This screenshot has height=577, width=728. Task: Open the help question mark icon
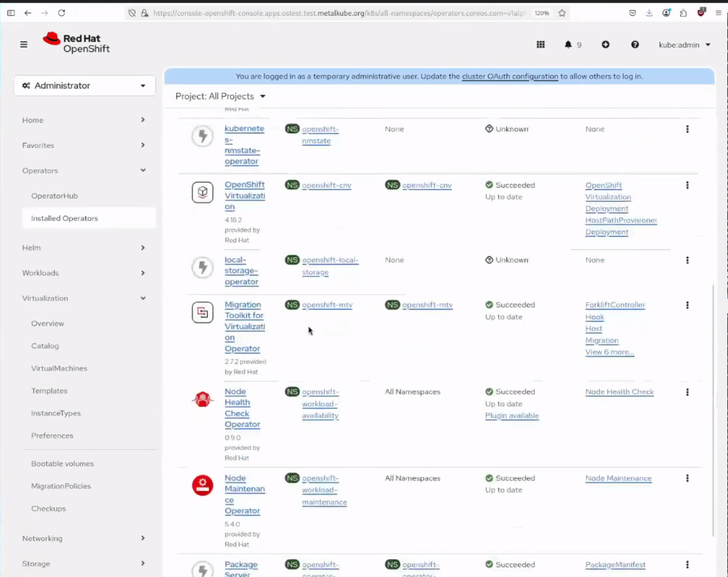coord(635,45)
